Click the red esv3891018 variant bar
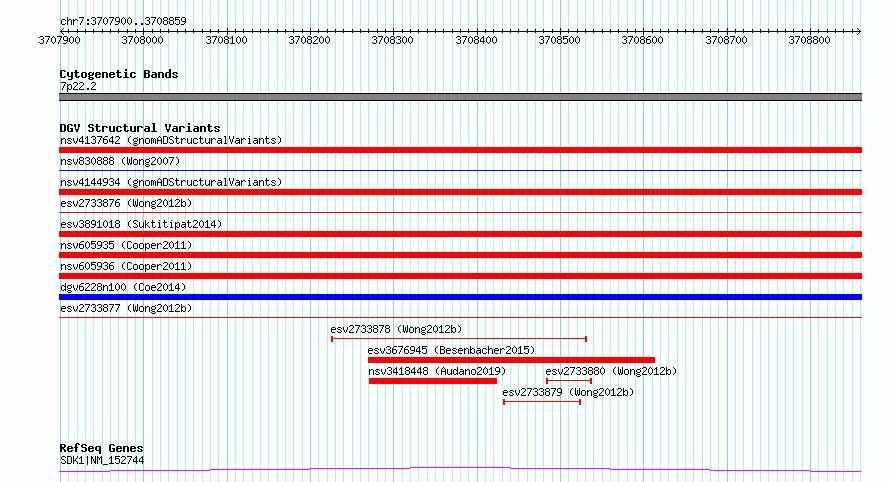 point(460,234)
